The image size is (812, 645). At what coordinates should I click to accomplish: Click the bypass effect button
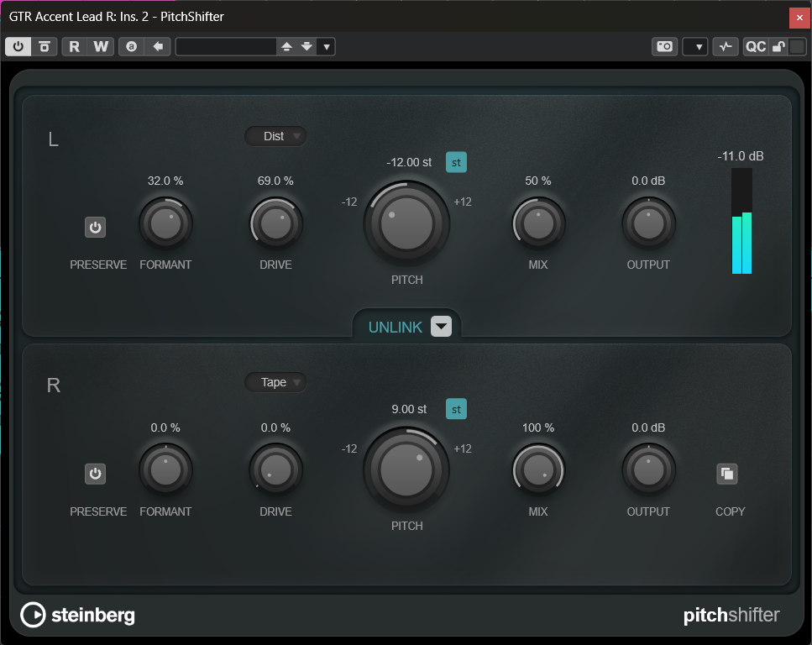(x=45, y=47)
